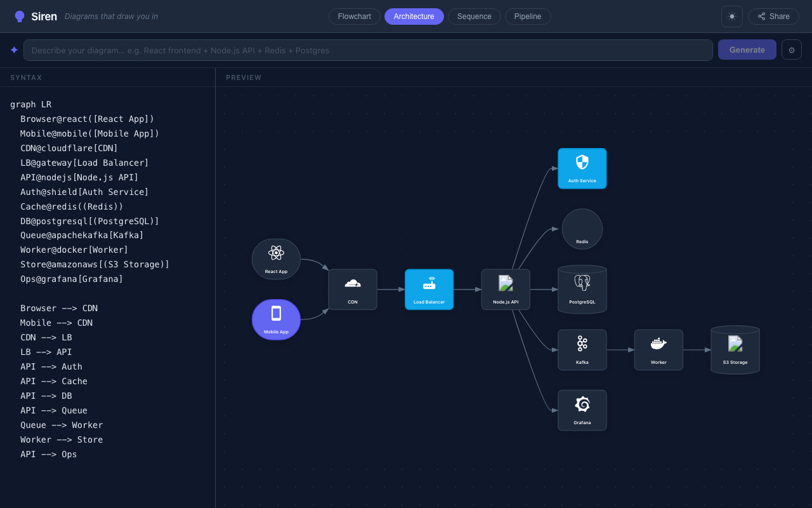Click the 'Mobile@mobile([Mobile App])' code line

(90, 133)
